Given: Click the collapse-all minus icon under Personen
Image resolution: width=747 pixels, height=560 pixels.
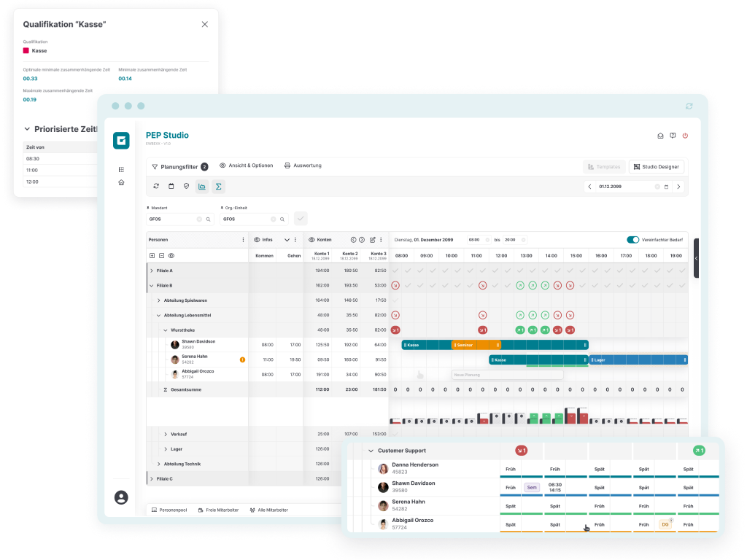Looking at the screenshot, I should coord(161,255).
